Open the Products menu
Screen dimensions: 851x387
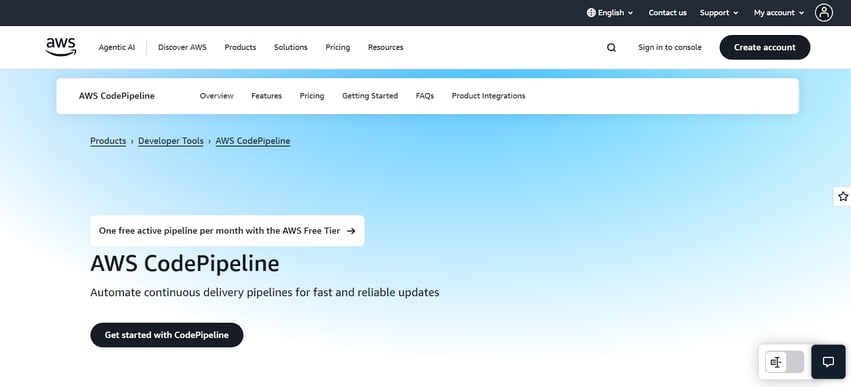coord(240,47)
